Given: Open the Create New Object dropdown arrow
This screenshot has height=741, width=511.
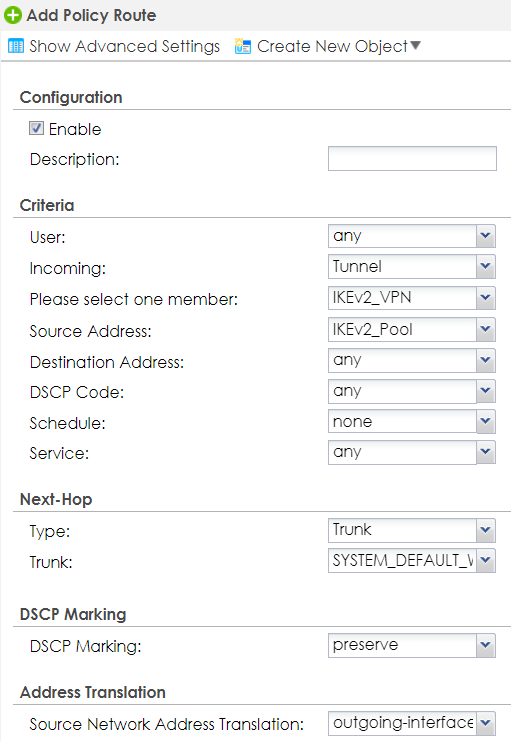Looking at the screenshot, I should pyautogui.click(x=416, y=45).
